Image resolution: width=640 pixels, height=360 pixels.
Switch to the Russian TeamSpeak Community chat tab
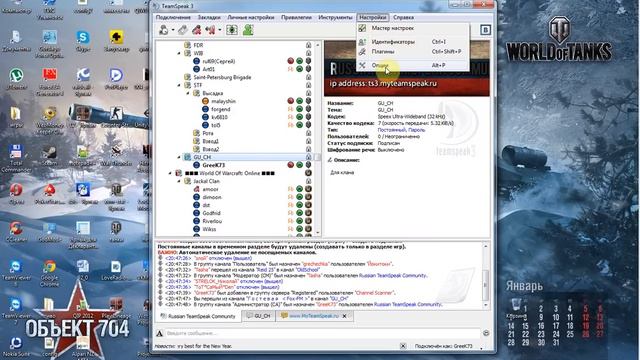[198, 316]
